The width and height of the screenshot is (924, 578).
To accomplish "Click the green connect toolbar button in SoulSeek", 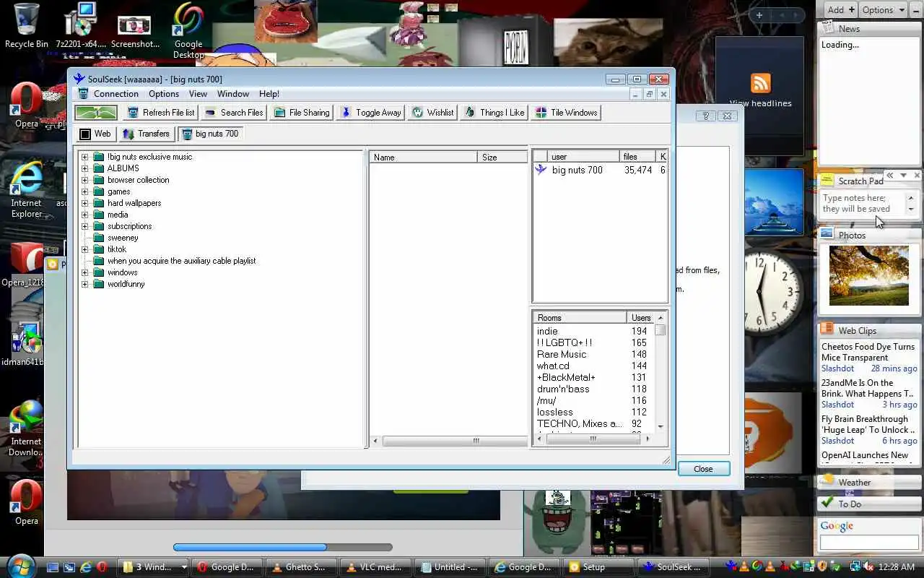I will 96,113.
